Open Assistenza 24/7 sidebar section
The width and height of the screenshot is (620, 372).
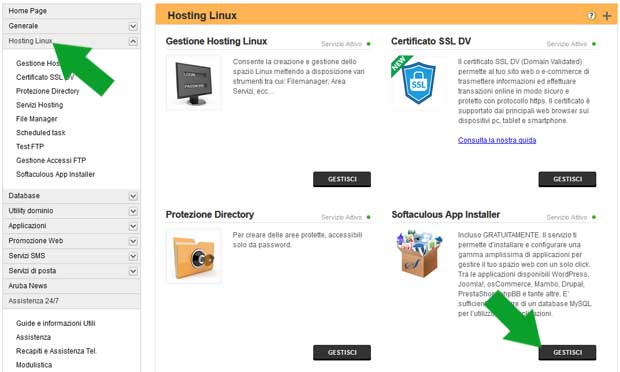click(34, 300)
